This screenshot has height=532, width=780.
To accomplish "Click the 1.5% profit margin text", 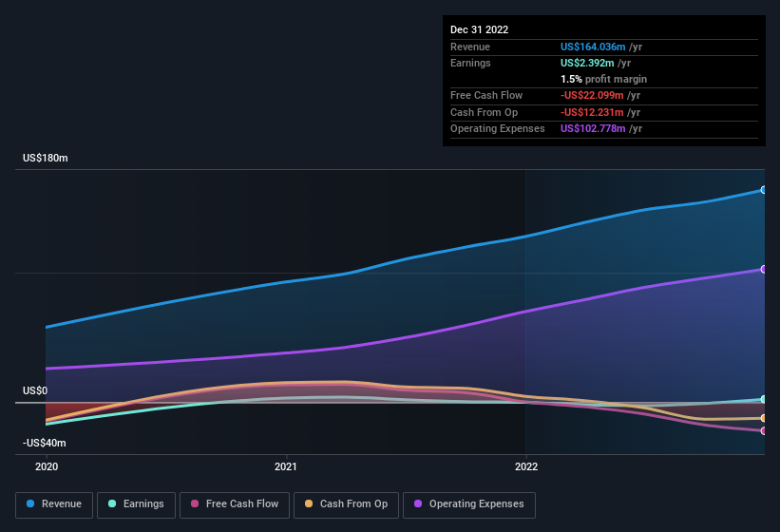I will click(x=603, y=79).
